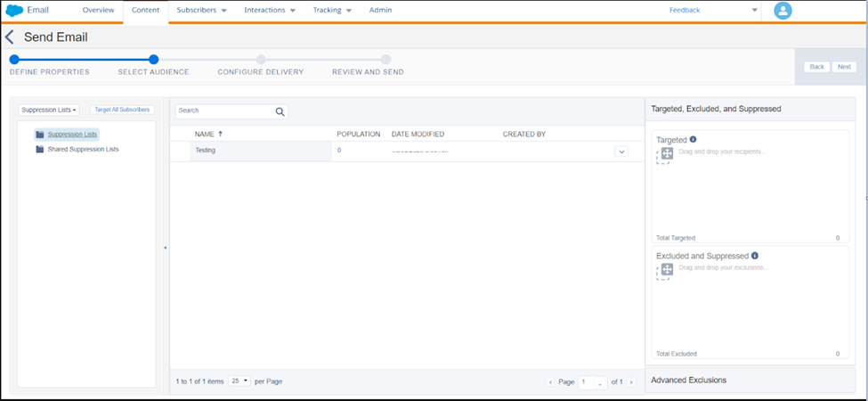Click the Next button
Viewport: 868px width, 401px height.
843,67
